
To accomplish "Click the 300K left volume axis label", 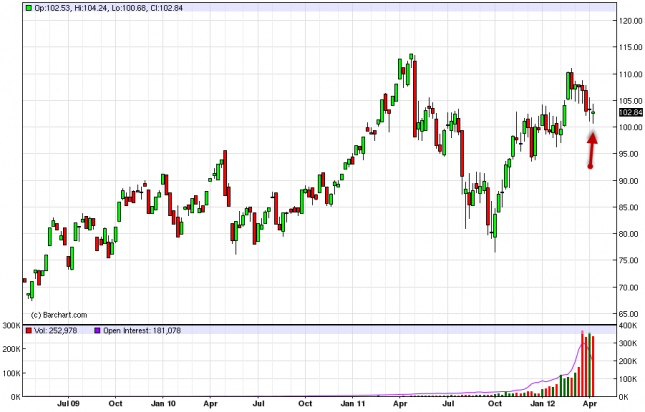I will 12,326.
